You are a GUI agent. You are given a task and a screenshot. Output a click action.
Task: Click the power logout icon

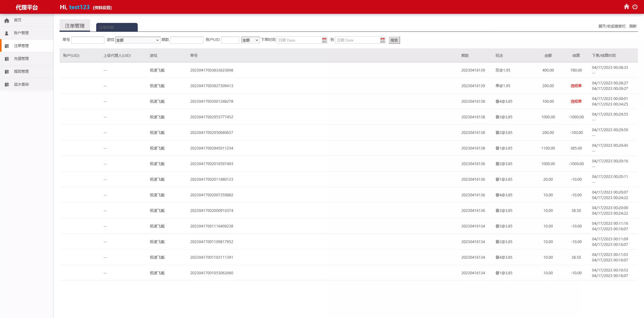[635, 7]
